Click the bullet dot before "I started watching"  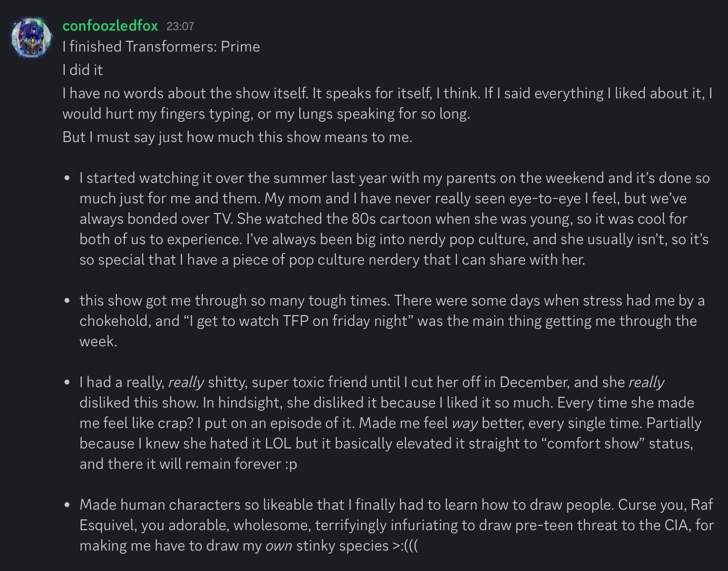67,178
